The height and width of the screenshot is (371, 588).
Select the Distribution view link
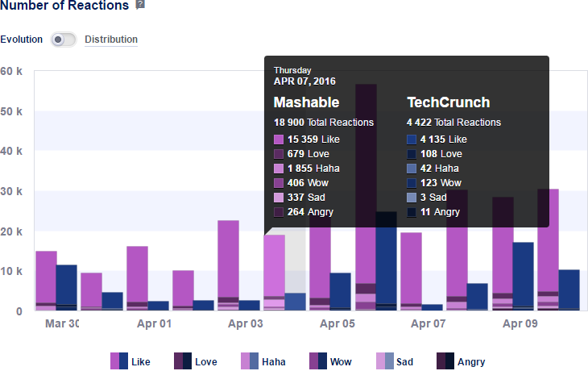(x=111, y=39)
